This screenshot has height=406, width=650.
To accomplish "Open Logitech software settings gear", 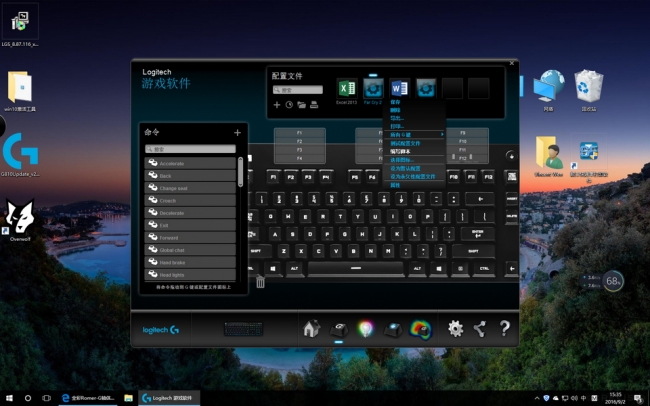I will click(455, 328).
